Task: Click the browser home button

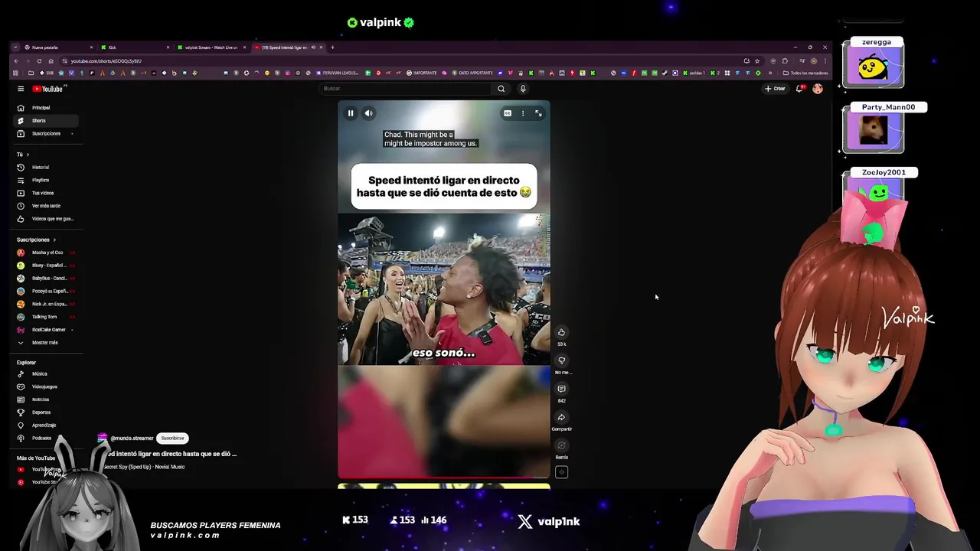Action: coord(51,61)
